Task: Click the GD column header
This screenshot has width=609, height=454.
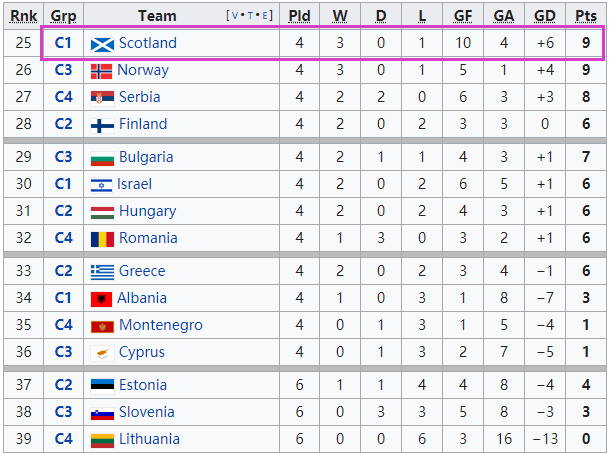Action: point(545,16)
